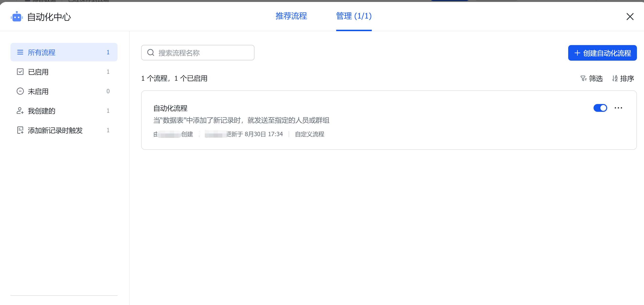Select the 管理 (1/1) tab
644x305 pixels.
tap(353, 16)
